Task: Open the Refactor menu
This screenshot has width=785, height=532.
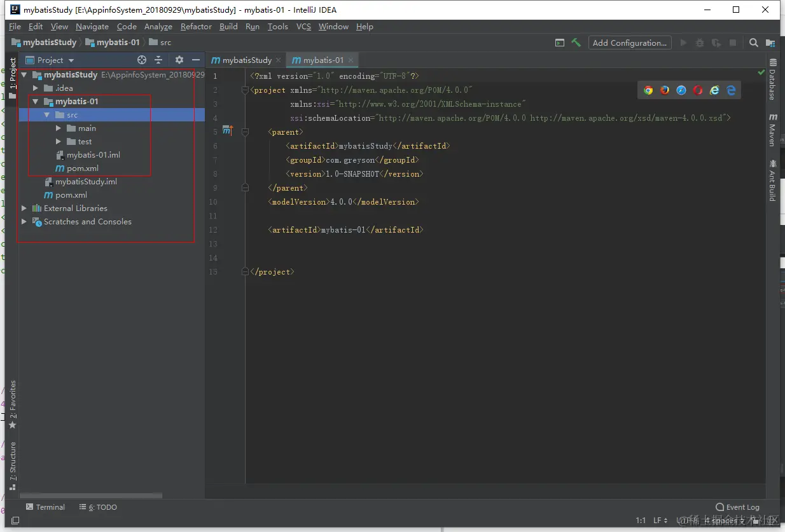Action: tap(196, 27)
